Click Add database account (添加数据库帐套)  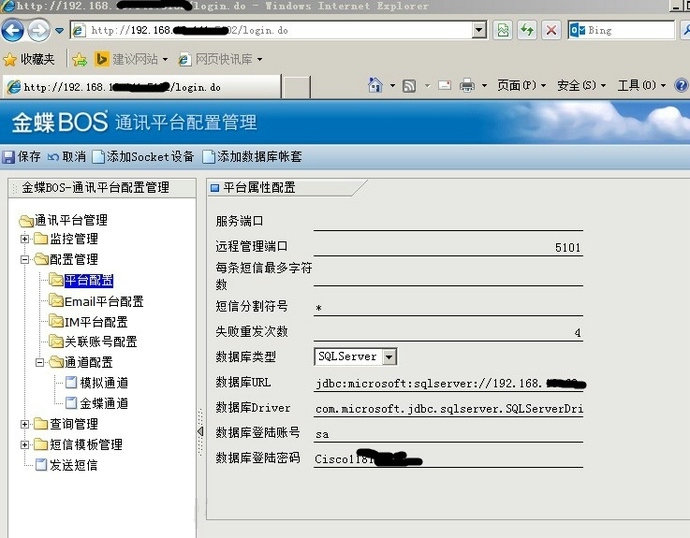pos(259,157)
